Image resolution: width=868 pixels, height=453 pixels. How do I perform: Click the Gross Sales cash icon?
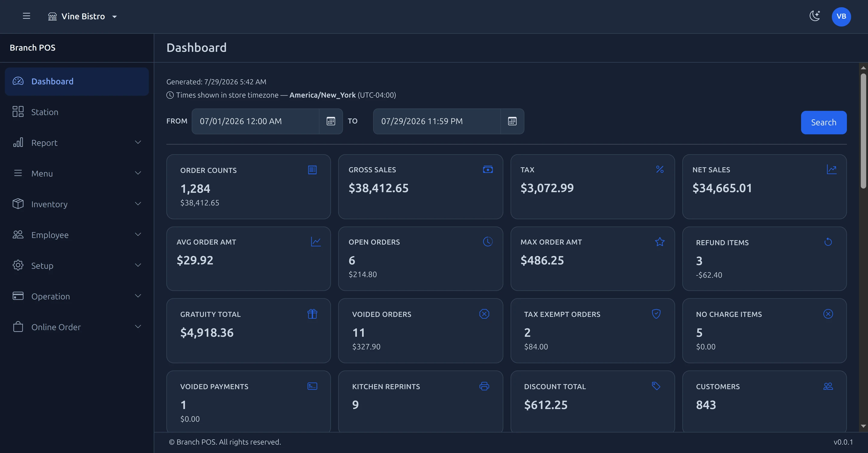[x=488, y=169]
